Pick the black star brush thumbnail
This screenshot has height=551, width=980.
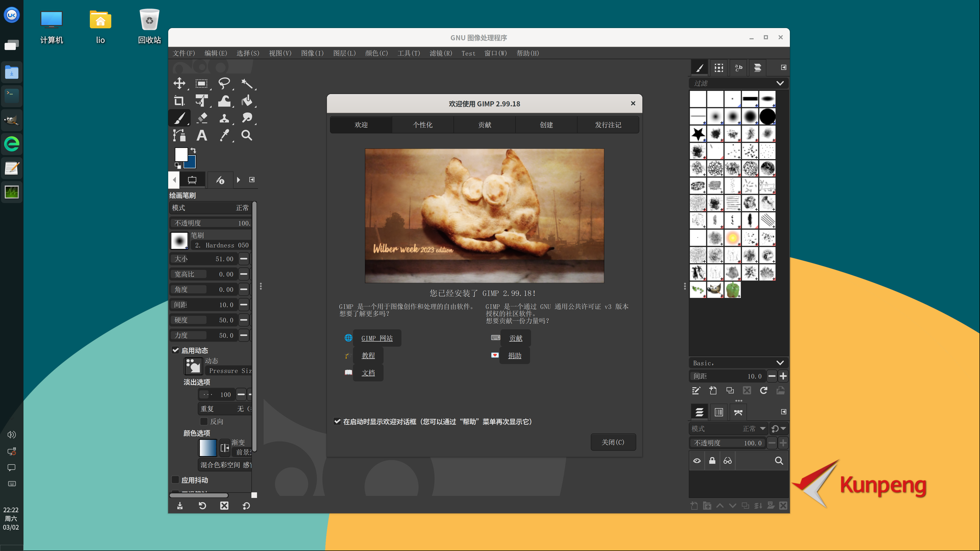[698, 134]
